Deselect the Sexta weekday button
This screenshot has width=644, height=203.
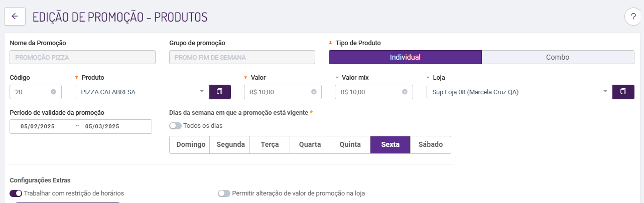coord(391,145)
